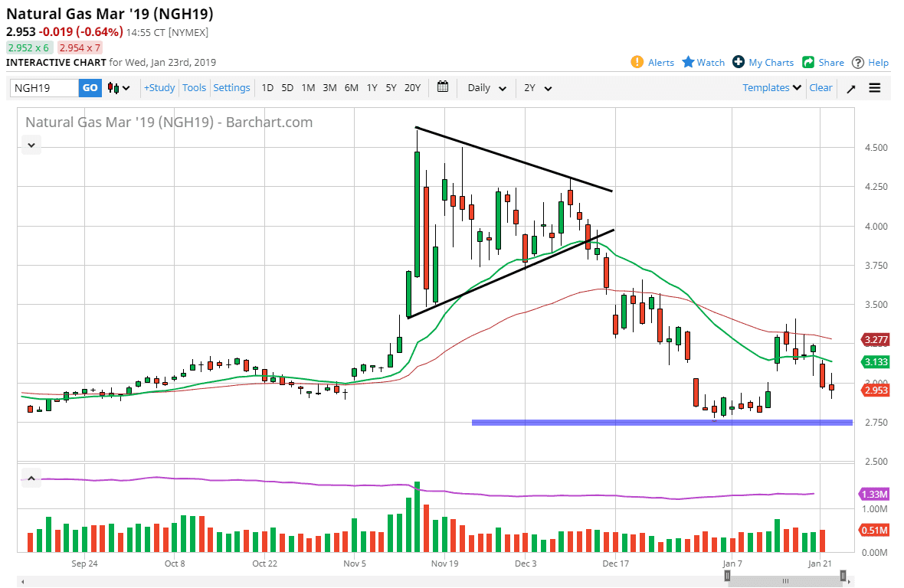This screenshot has height=588, width=904.
Task: Click the Watch link
Action: (x=710, y=63)
